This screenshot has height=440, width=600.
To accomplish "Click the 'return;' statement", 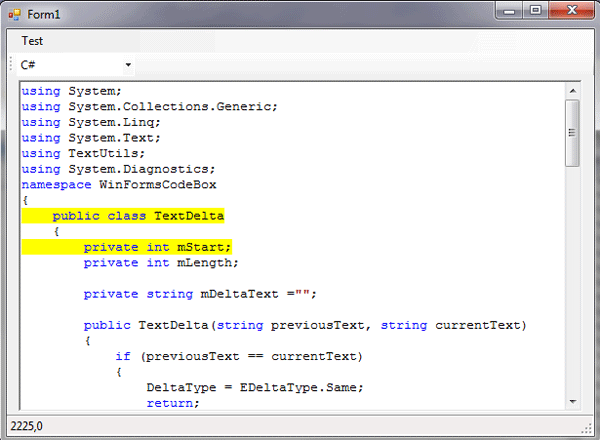I will click(x=173, y=403).
